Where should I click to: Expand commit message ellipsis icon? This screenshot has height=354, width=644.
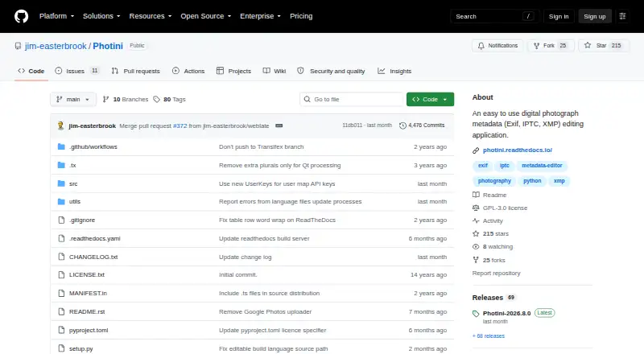coord(279,126)
